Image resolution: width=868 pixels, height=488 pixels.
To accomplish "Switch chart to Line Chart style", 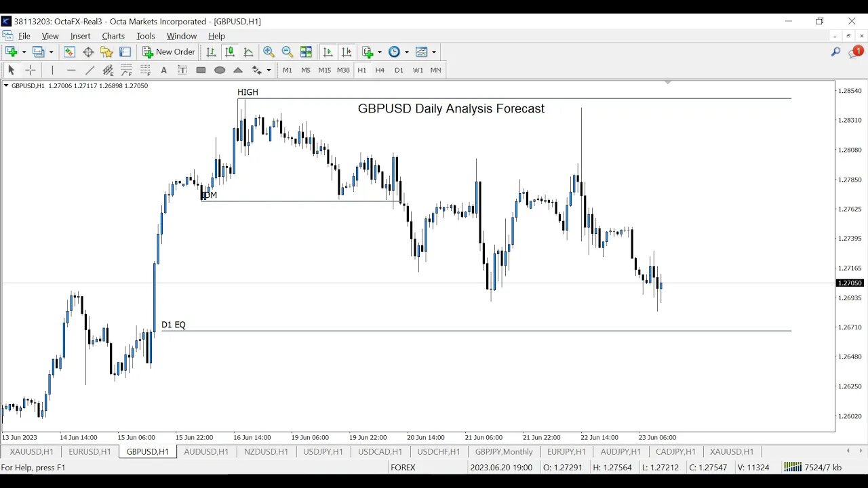I will [248, 52].
